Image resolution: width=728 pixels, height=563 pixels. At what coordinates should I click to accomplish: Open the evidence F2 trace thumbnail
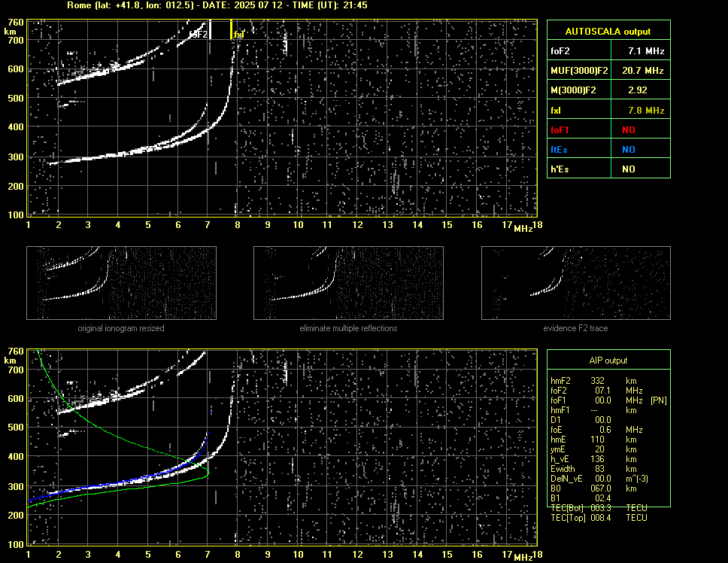(576, 283)
